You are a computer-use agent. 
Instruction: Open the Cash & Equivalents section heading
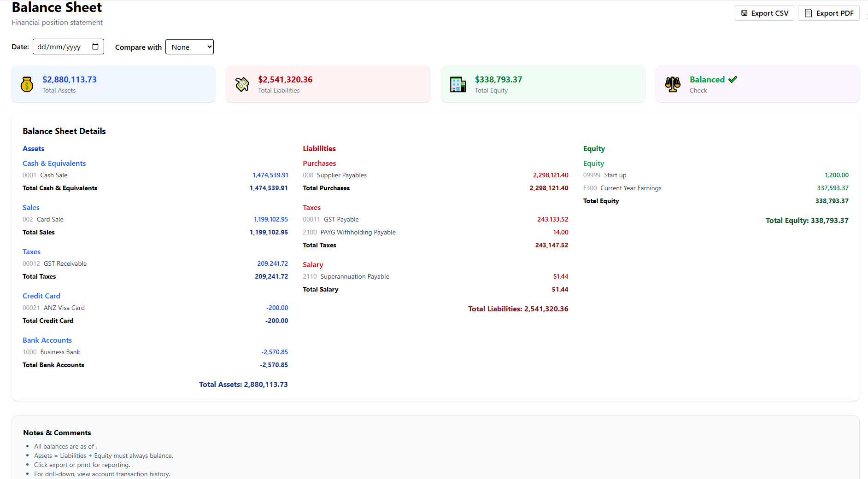click(54, 163)
